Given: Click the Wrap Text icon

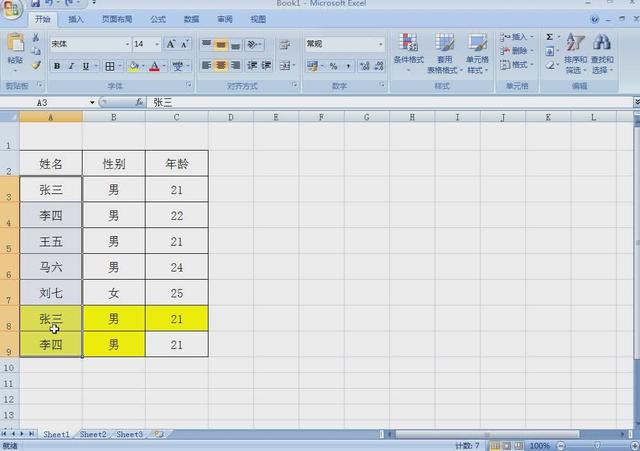Looking at the screenshot, I should [285, 45].
